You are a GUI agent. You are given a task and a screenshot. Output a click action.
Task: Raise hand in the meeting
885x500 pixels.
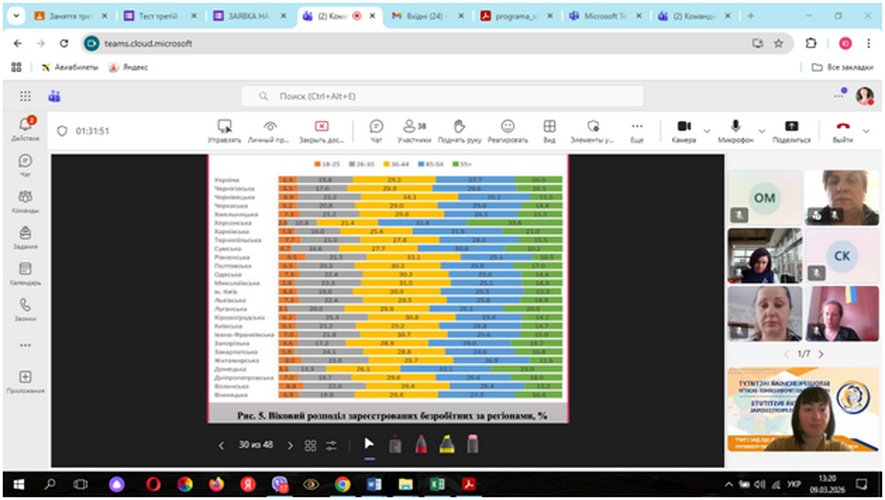coord(460,131)
